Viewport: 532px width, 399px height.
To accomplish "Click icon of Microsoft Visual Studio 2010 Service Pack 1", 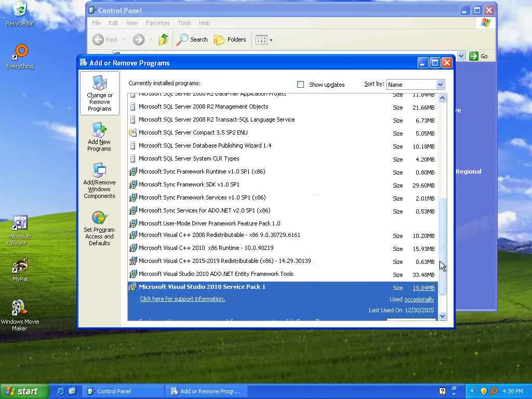I will tap(133, 287).
